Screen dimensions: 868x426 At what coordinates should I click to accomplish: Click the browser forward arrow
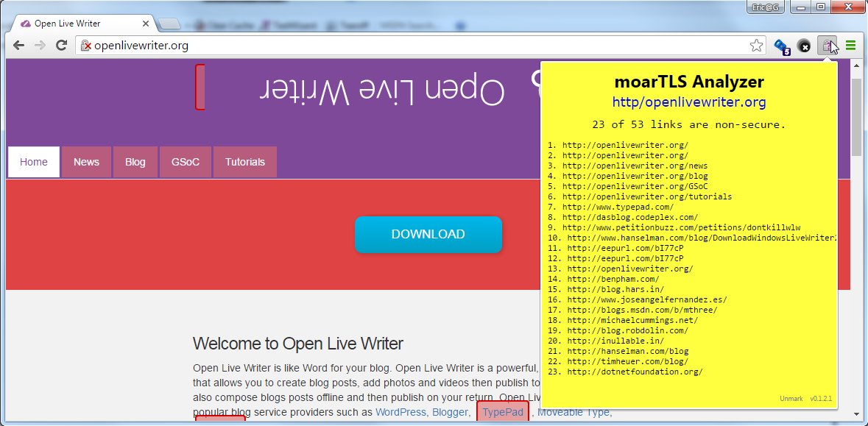[x=40, y=46]
